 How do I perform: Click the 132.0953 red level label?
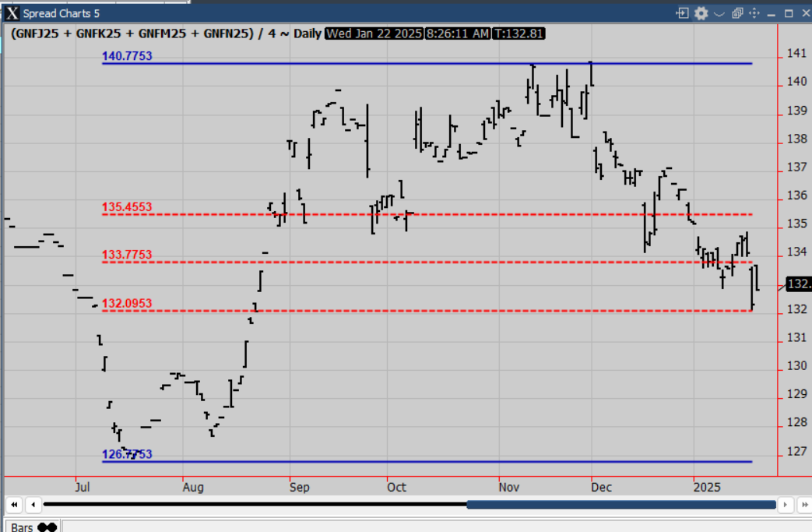[127, 304]
